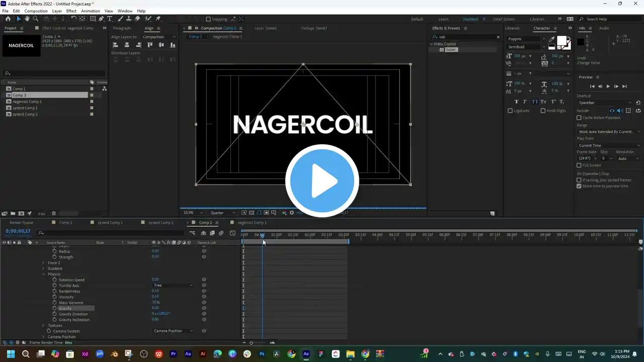Enable the Snapping checkbox

[x=208, y=19]
